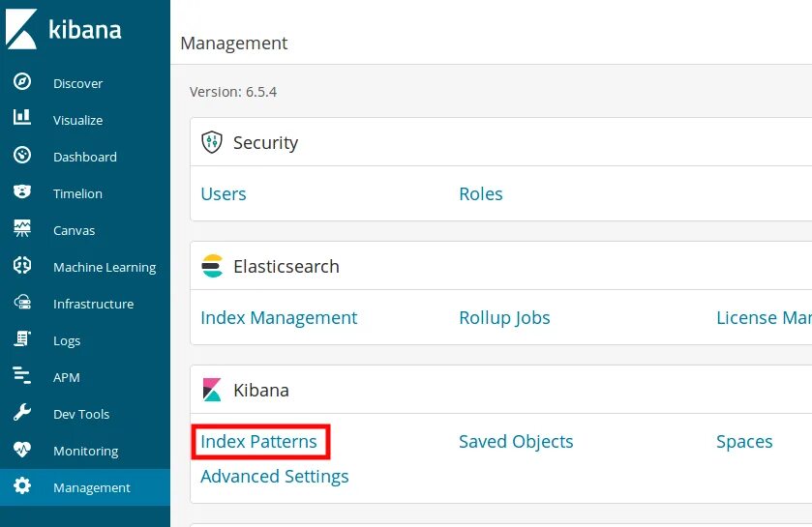Viewport: 812px width, 527px height.
Task: Go to Saved Objects
Action: click(516, 442)
